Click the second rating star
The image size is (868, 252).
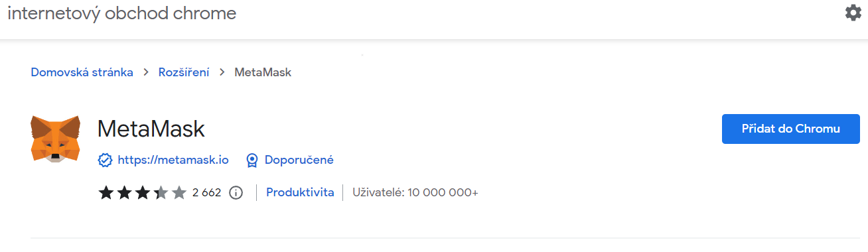click(124, 193)
